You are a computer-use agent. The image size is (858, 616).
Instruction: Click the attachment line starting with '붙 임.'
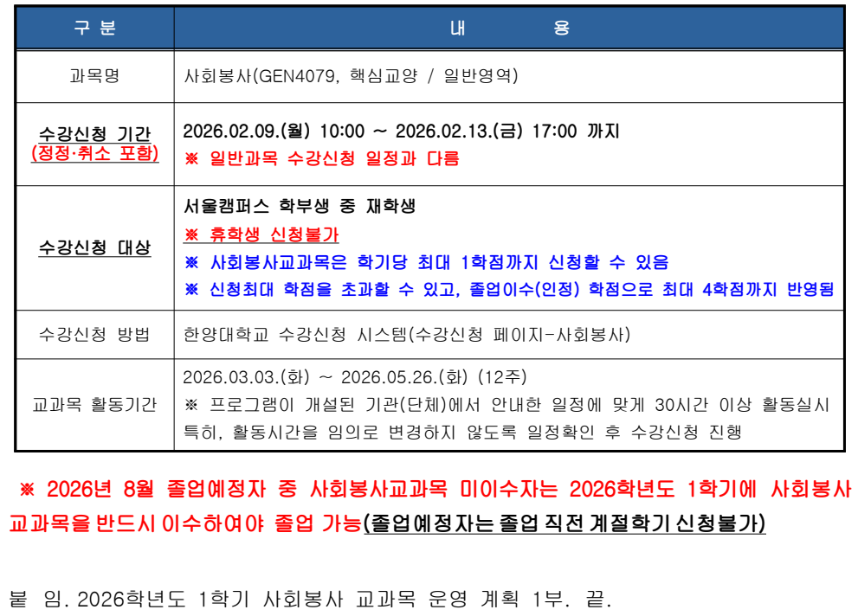[309, 599]
